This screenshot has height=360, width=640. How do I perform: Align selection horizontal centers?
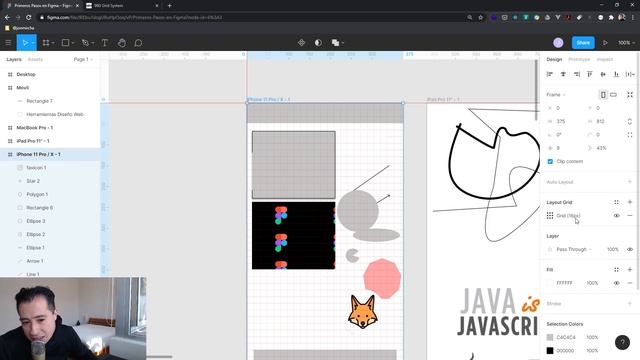(563, 74)
